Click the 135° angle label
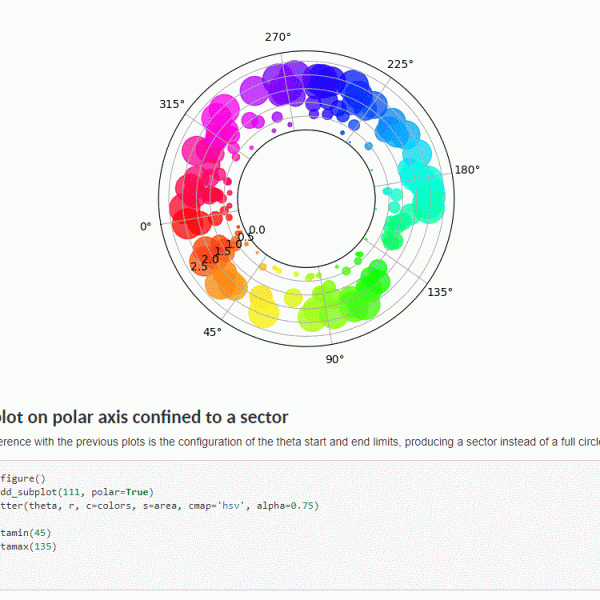The width and height of the screenshot is (600, 600). [440, 292]
